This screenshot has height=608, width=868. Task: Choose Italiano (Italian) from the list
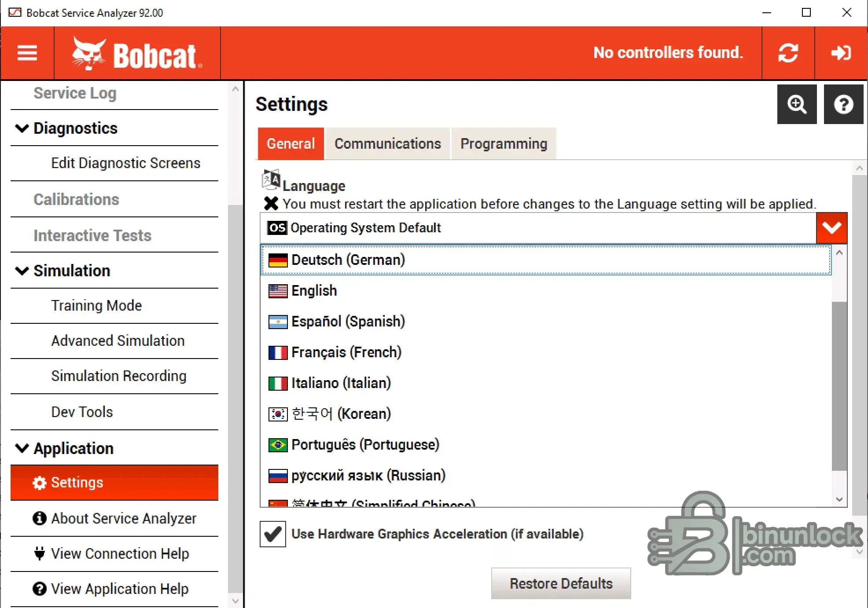546,383
